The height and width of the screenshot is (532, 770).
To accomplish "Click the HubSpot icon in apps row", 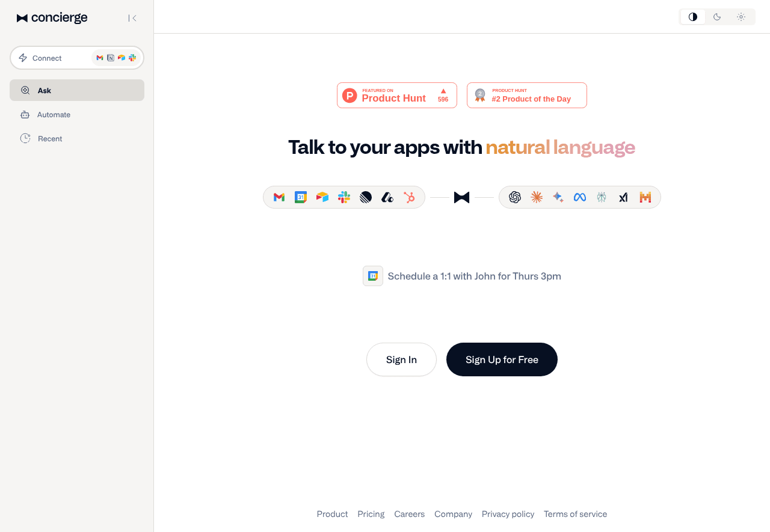I will pos(409,197).
